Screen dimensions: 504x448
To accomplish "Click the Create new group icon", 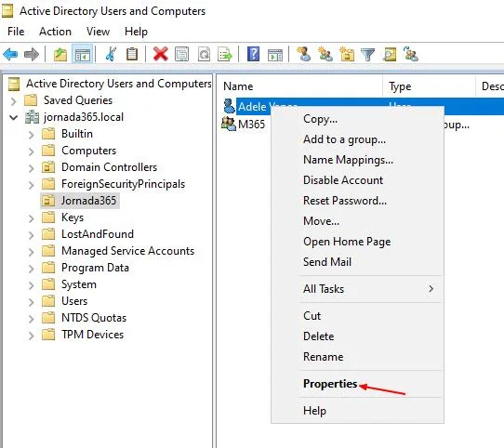I will coord(325,54).
